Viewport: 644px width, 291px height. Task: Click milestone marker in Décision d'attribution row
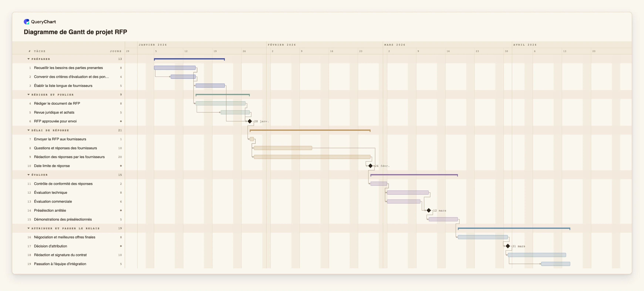pos(121,246)
